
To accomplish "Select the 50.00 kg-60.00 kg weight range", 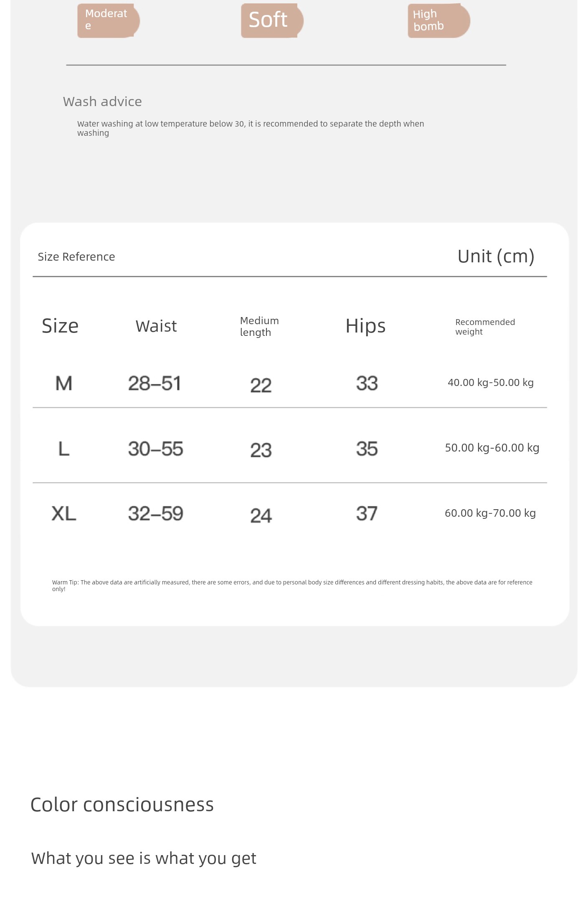I will point(492,448).
